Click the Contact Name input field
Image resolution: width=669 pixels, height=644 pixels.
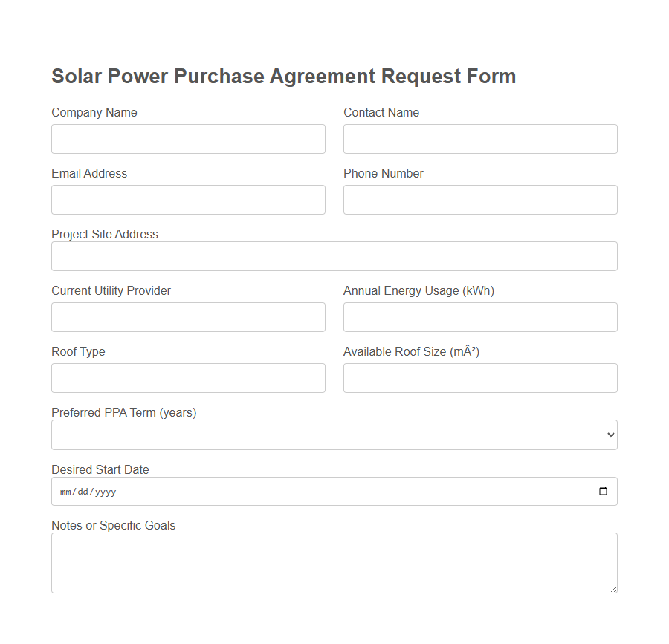tap(480, 139)
